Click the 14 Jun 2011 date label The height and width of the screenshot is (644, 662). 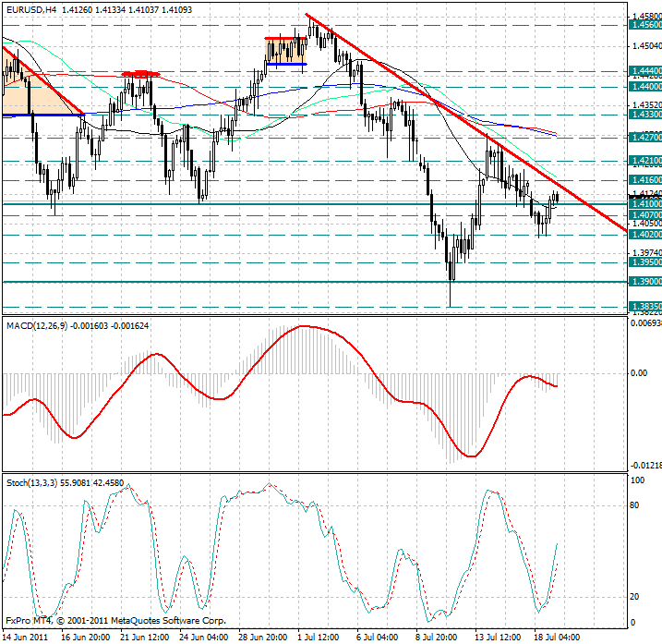tap(25, 637)
